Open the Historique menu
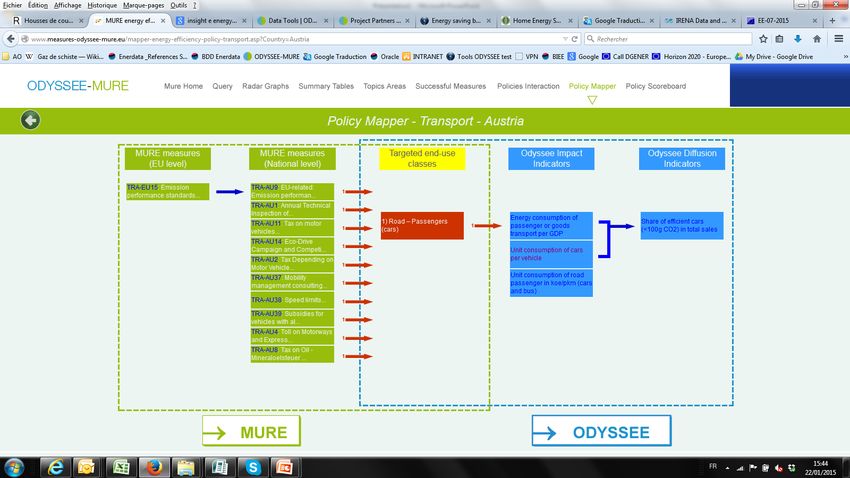The width and height of the screenshot is (850, 478). [102, 5]
